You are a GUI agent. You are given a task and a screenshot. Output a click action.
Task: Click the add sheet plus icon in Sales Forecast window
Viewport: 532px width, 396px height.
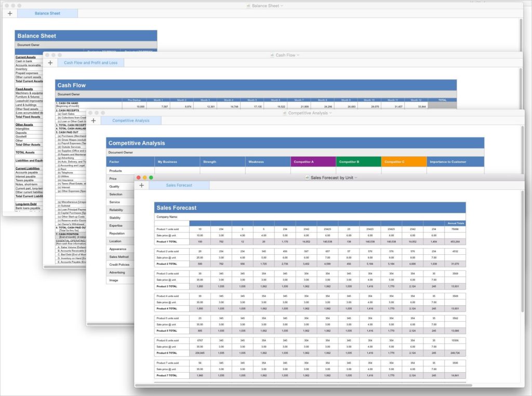pos(141,184)
